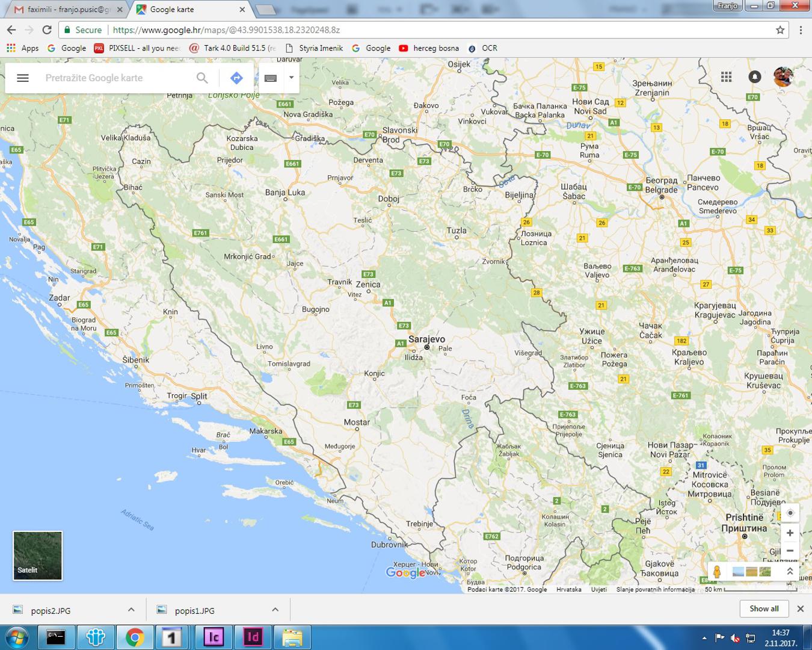
Task: Zoom in on the map with plus
Action: coord(790,533)
